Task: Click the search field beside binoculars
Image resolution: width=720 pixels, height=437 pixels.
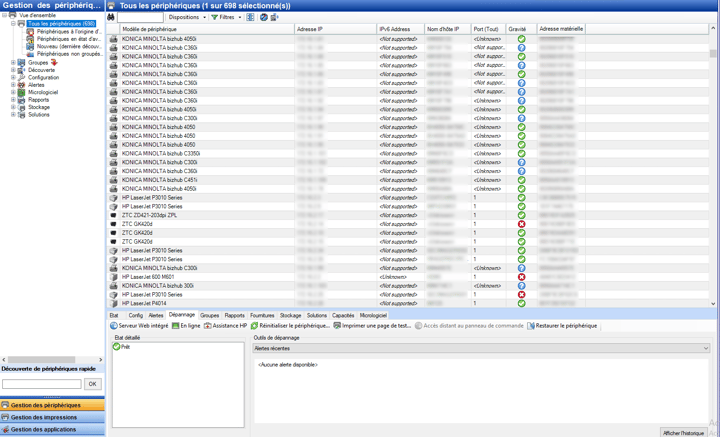Action: coord(141,17)
